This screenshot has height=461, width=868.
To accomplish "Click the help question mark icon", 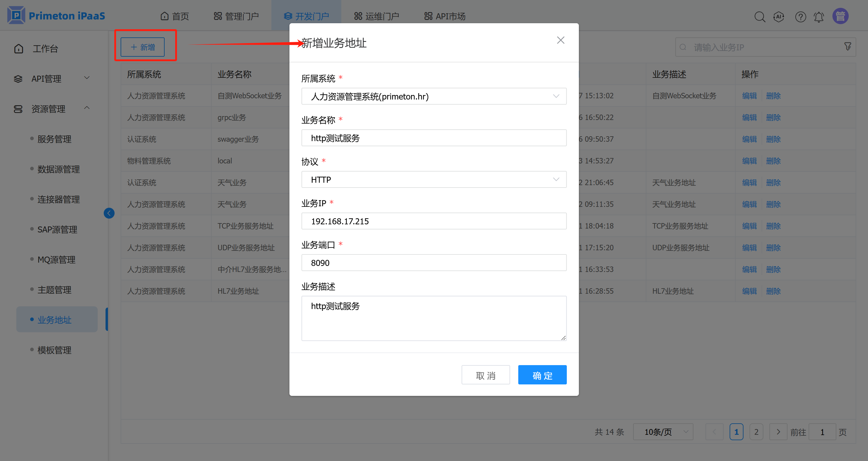I will pyautogui.click(x=800, y=17).
